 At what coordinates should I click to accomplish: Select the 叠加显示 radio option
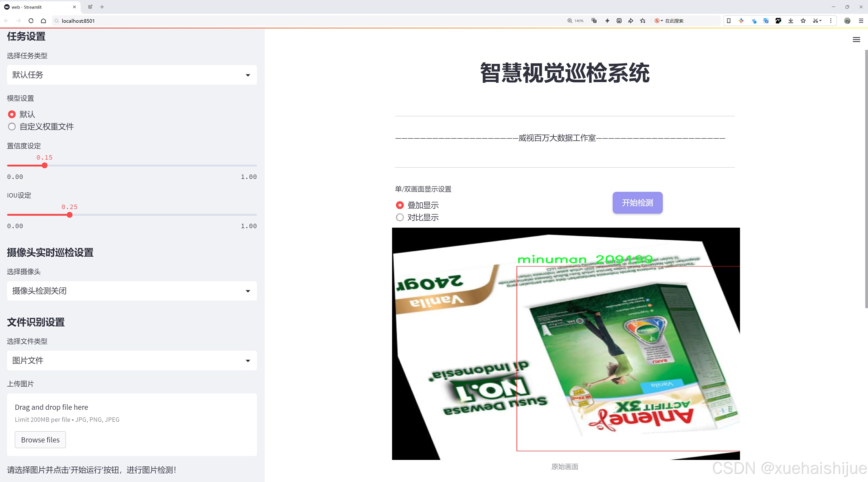[x=400, y=205]
